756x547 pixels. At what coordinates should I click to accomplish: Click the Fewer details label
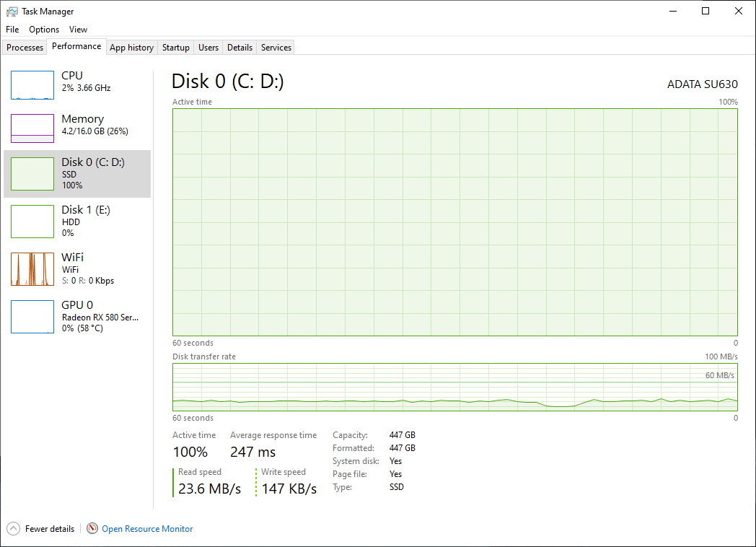[x=50, y=529]
